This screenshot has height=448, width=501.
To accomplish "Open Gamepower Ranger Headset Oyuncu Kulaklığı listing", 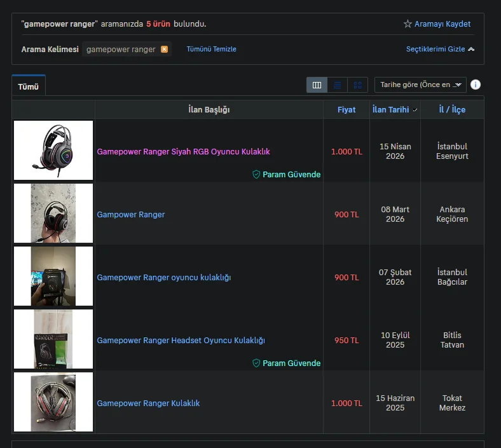I will (181, 341).
